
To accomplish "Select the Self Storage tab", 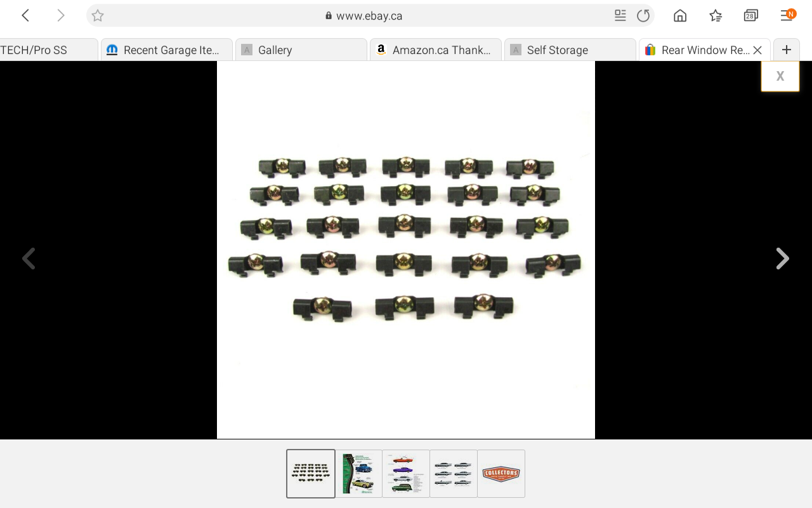I will tap(570, 50).
